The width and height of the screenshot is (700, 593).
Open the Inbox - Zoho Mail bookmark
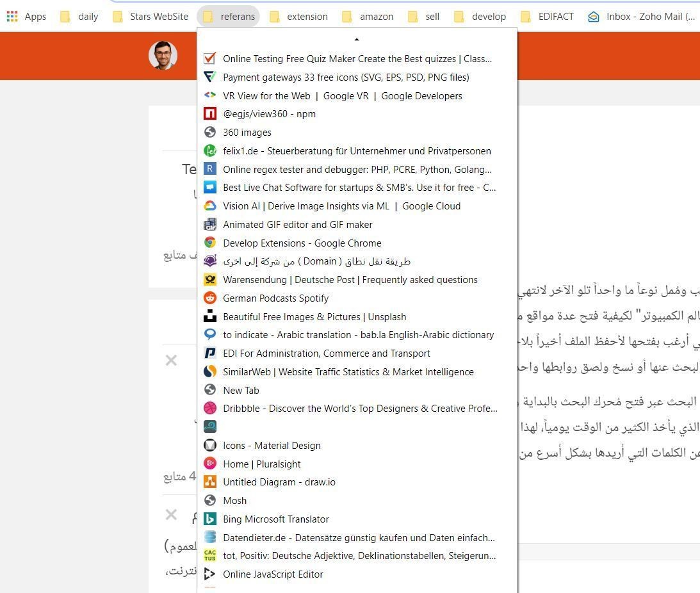pyautogui.click(x=642, y=17)
